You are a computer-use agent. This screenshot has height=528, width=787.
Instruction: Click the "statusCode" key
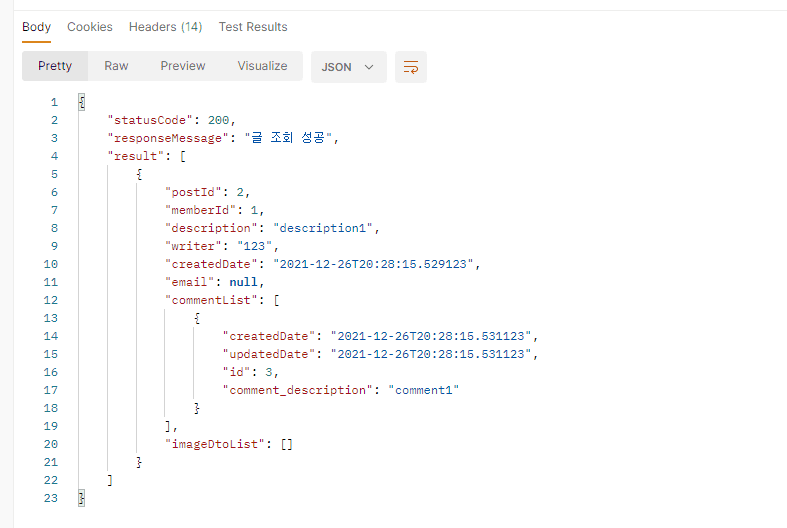pos(147,120)
